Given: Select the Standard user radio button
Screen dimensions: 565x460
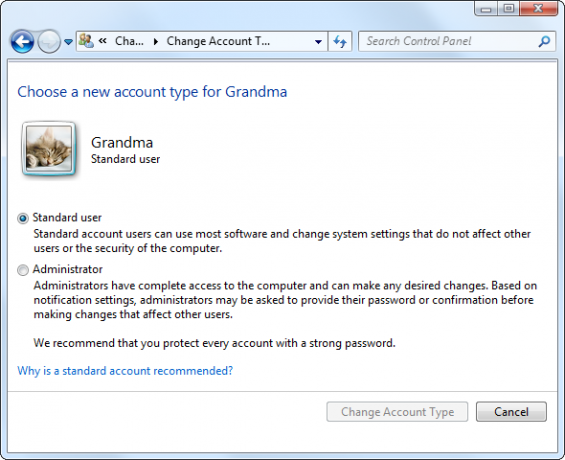Looking at the screenshot, I should (23, 218).
